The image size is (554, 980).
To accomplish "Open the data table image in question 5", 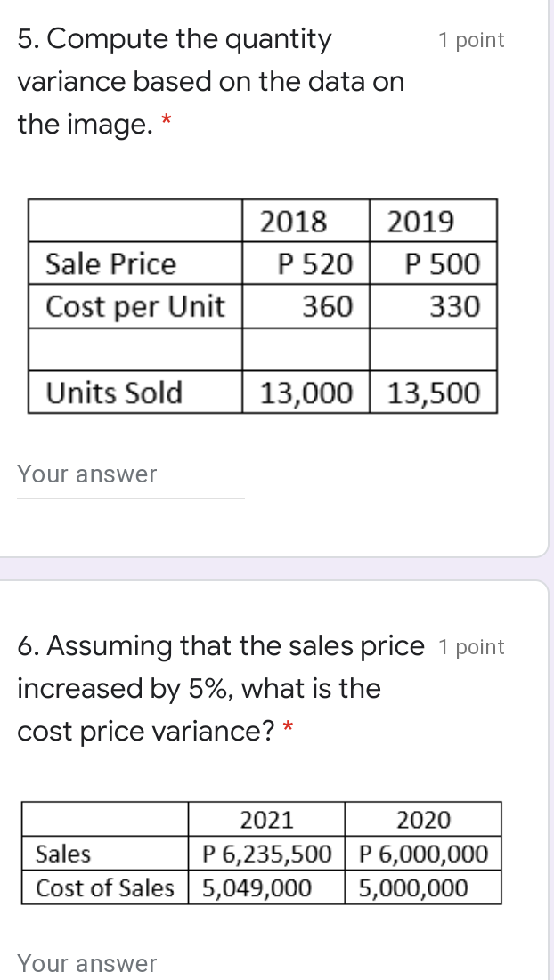I will 261,306.
